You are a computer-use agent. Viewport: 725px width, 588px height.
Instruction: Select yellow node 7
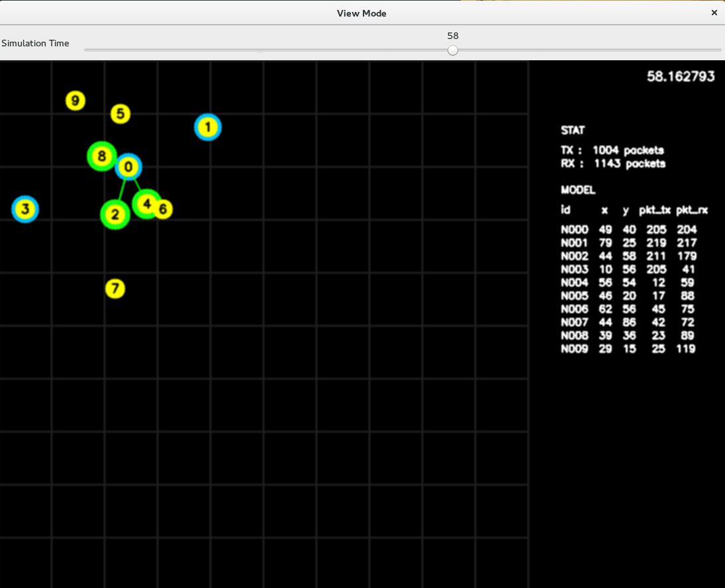click(x=115, y=289)
